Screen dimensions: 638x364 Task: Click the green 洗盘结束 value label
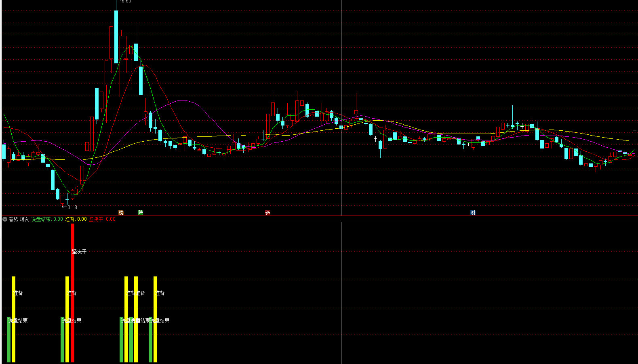pos(47,219)
